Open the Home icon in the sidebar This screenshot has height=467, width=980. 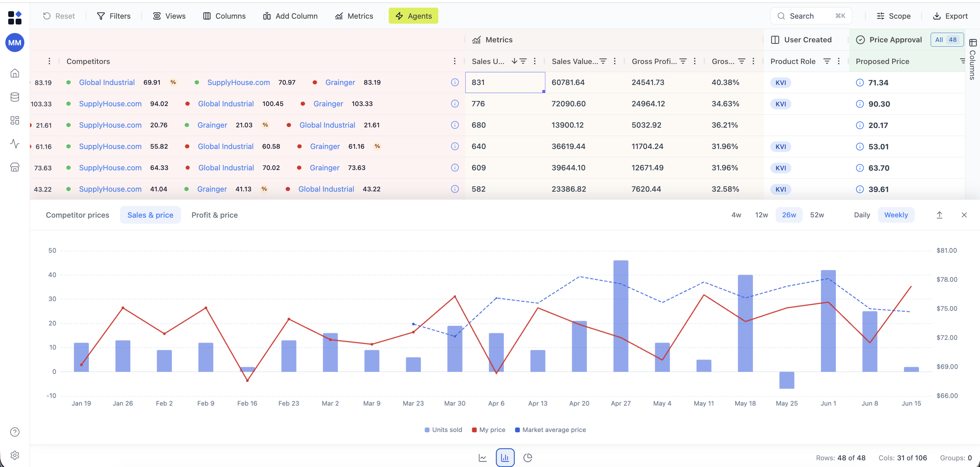14,73
